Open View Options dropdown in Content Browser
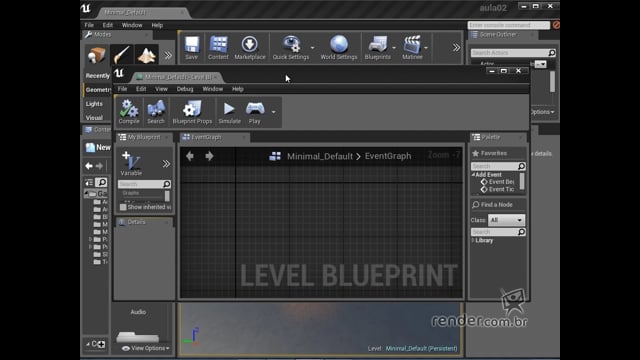The width and height of the screenshot is (640, 360). [x=145, y=348]
